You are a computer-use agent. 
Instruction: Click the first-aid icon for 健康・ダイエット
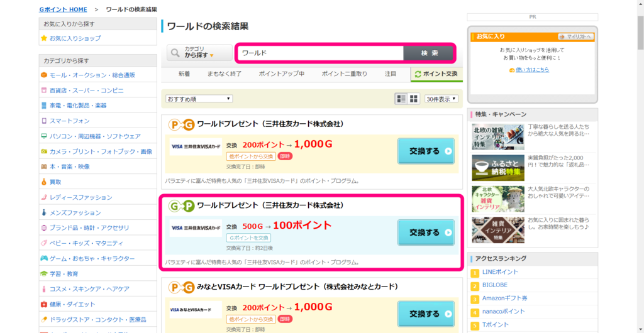(x=44, y=304)
